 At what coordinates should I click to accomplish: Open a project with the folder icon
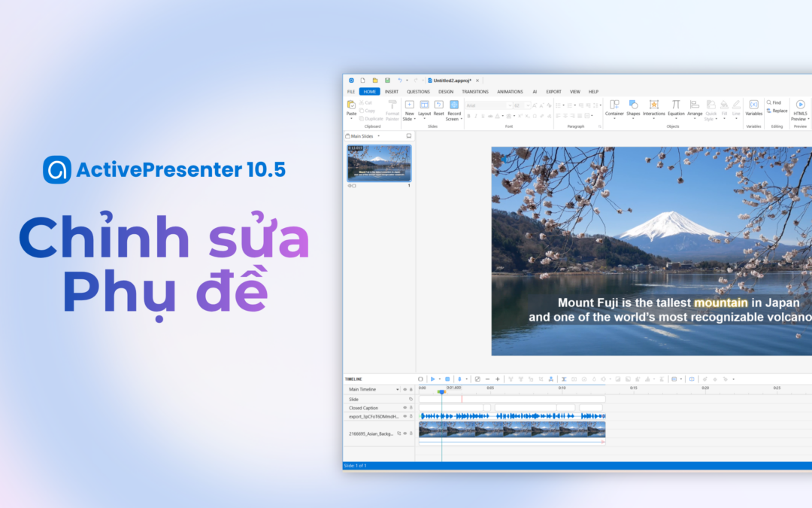point(375,81)
